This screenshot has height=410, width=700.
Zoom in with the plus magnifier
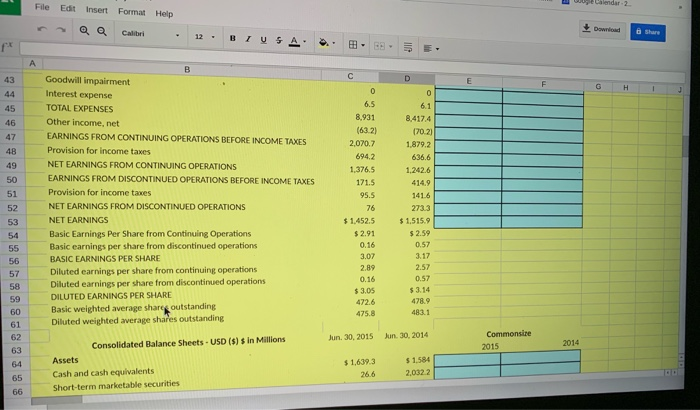click(84, 30)
